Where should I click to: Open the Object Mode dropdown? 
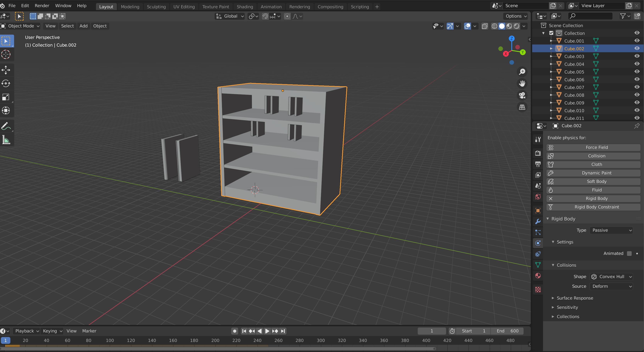pyautogui.click(x=20, y=26)
